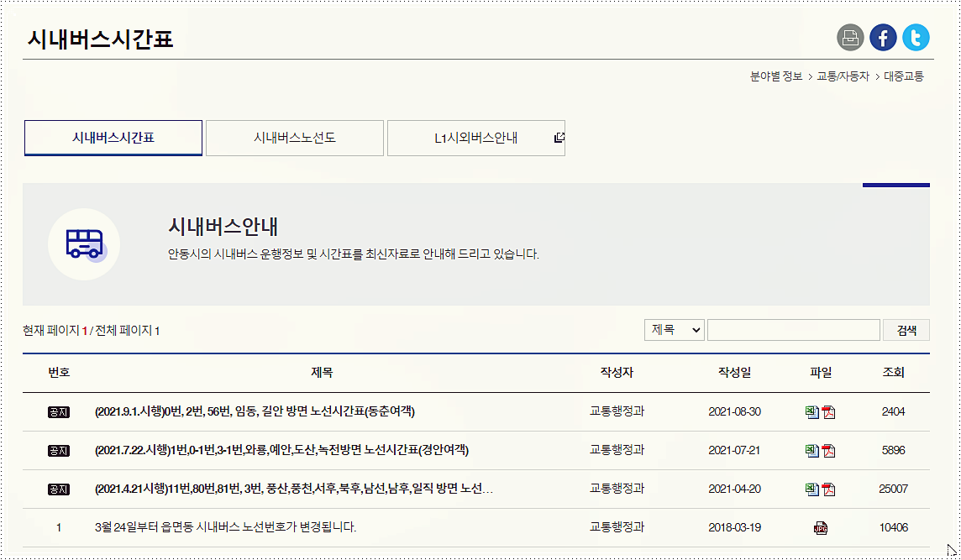Viewport: 961px width, 560px height.
Task: Go to 분야별 정보 breadcrumb
Action: pos(776,76)
